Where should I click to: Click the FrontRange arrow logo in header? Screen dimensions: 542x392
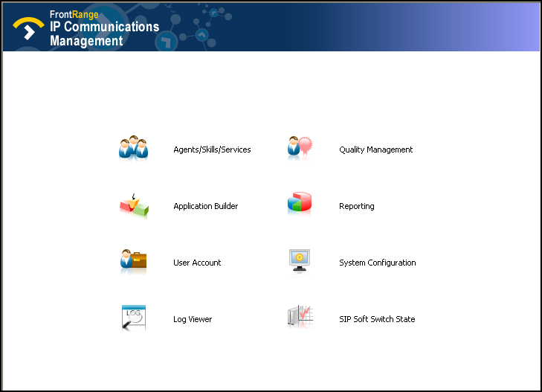pyautogui.click(x=28, y=28)
